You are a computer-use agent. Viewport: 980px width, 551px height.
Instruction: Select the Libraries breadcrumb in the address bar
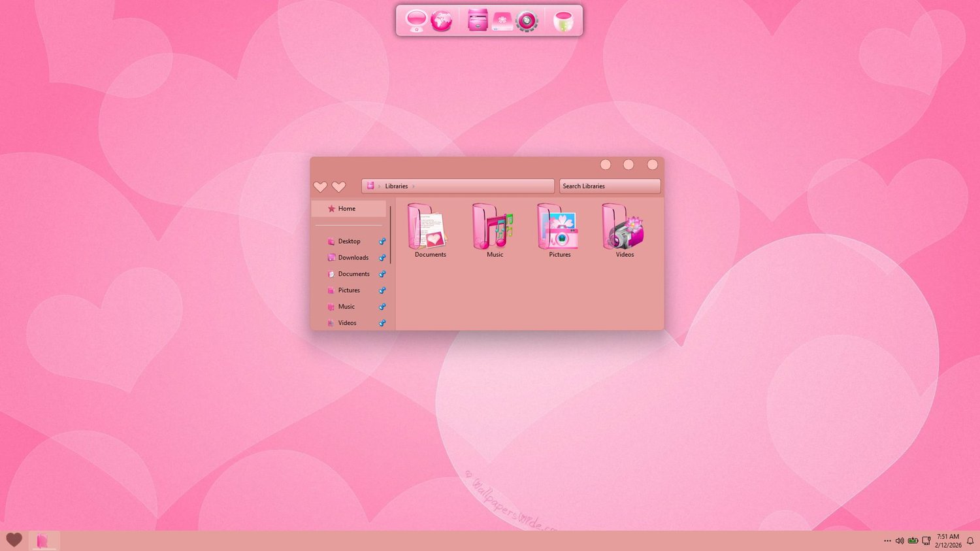click(397, 186)
